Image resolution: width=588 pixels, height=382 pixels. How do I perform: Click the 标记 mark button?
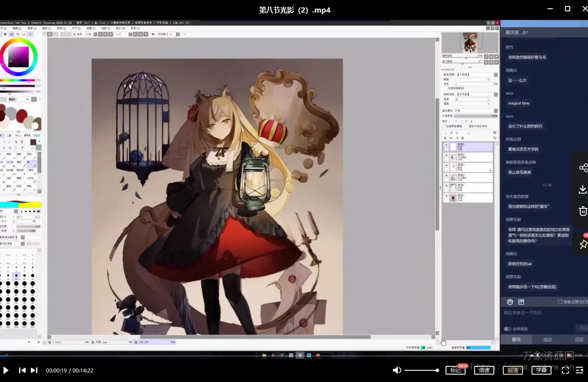[455, 370]
